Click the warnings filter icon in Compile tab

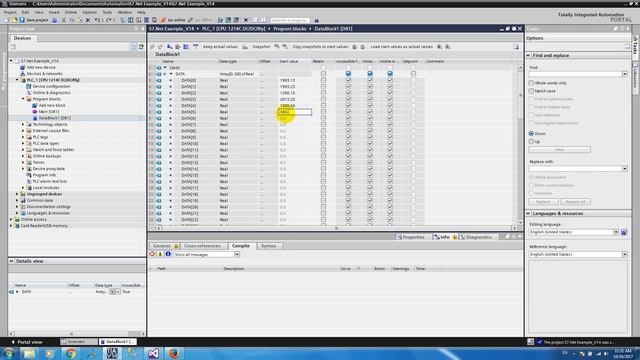click(160, 254)
